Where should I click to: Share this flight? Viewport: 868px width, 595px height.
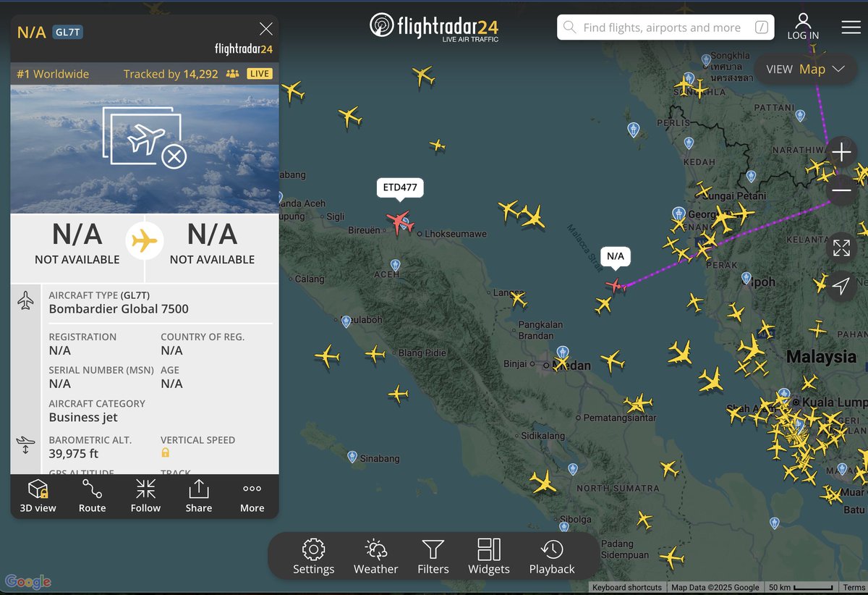[x=198, y=496]
